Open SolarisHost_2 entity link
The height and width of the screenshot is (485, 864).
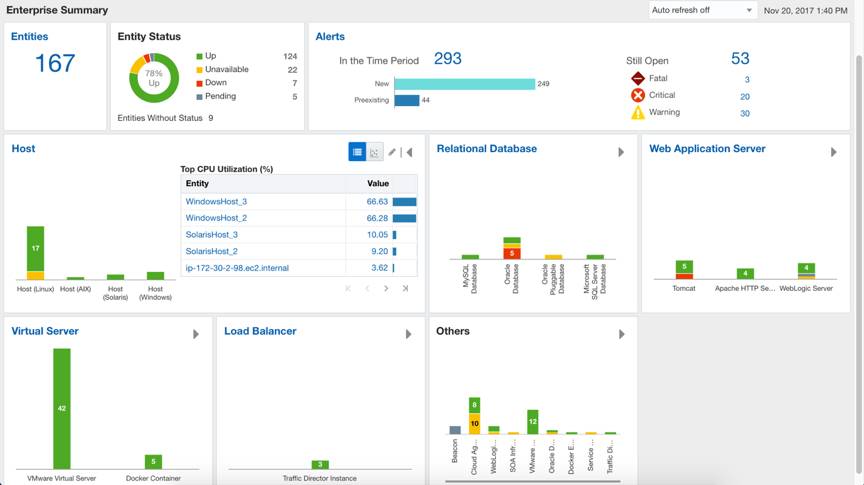tap(212, 251)
